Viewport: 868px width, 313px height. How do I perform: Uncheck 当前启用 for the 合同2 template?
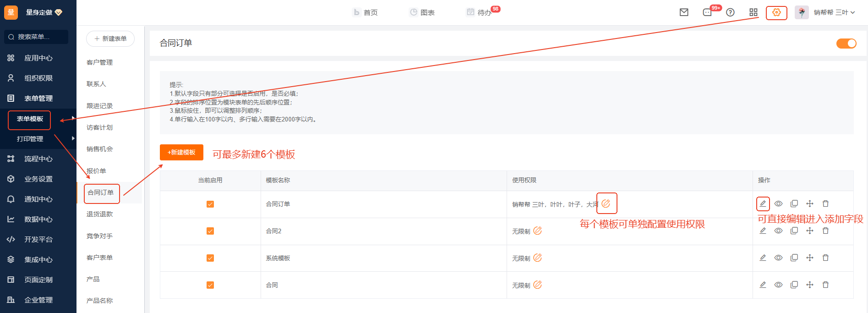click(210, 231)
